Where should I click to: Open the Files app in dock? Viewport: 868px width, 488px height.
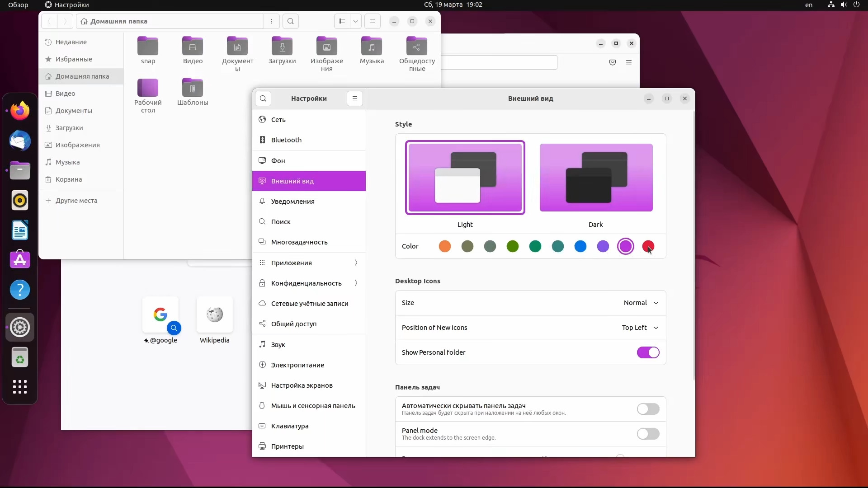20,171
